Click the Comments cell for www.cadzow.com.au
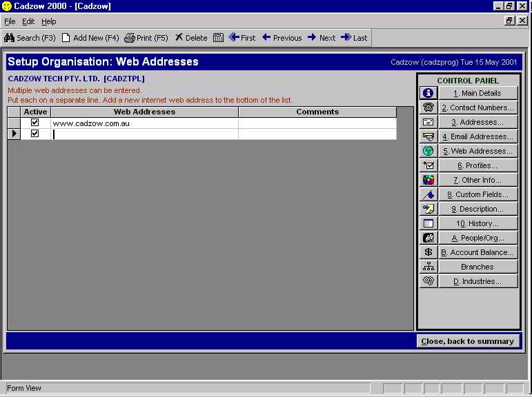Image resolution: width=532 pixels, height=397 pixels. pyautogui.click(x=317, y=123)
